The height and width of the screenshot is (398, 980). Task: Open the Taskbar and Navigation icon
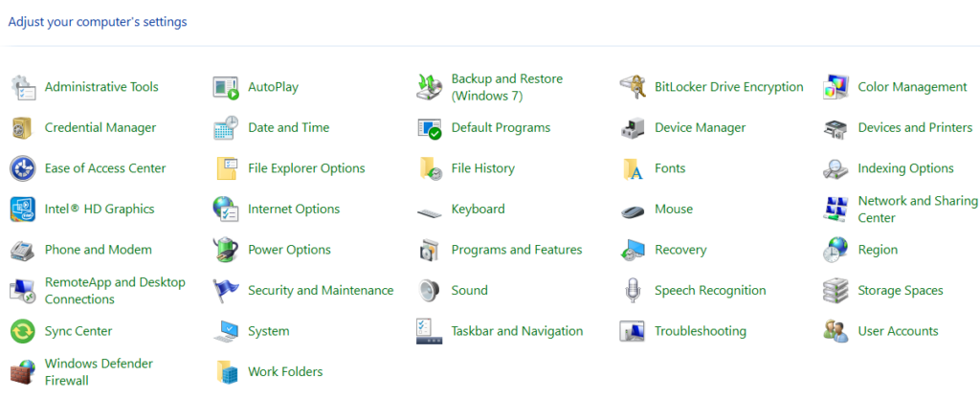(x=430, y=331)
